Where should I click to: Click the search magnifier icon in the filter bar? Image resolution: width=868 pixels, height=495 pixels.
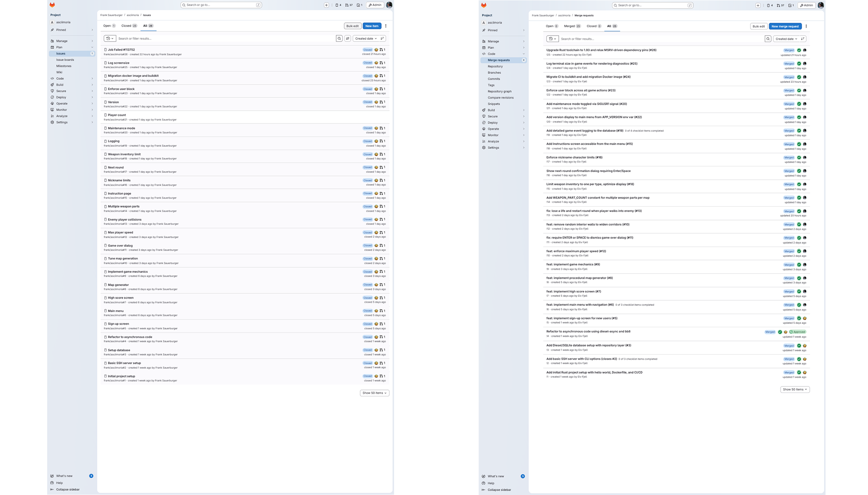pos(339,38)
